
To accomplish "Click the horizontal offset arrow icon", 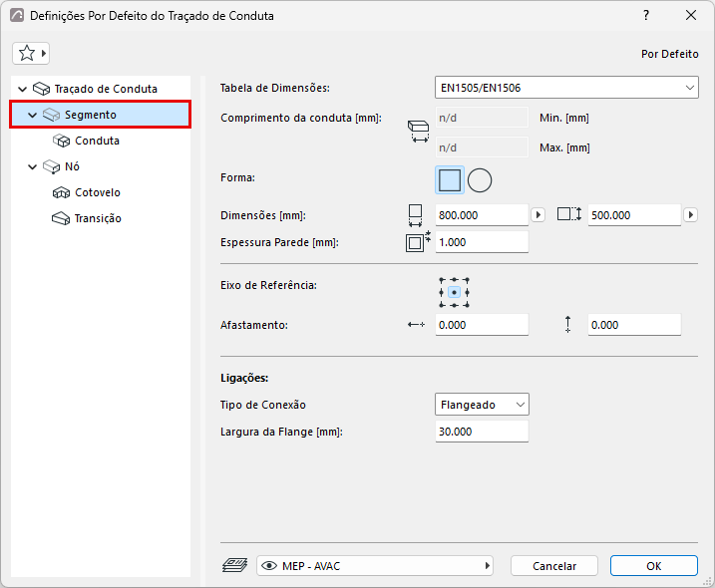I will pyautogui.click(x=416, y=325).
